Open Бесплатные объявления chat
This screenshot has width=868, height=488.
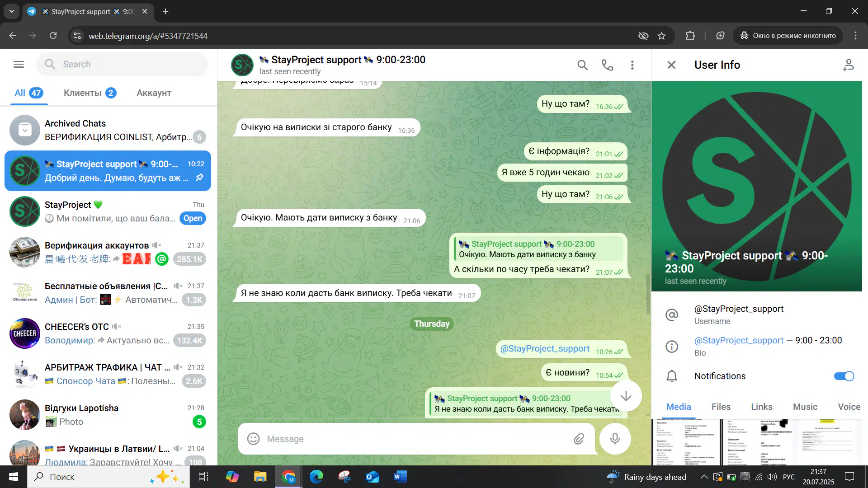point(108,293)
